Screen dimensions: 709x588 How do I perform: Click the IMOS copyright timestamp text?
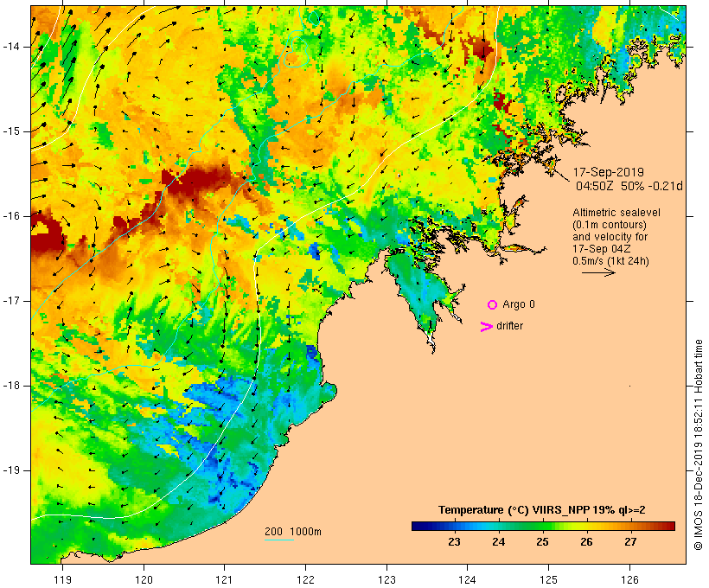[x=698, y=445]
